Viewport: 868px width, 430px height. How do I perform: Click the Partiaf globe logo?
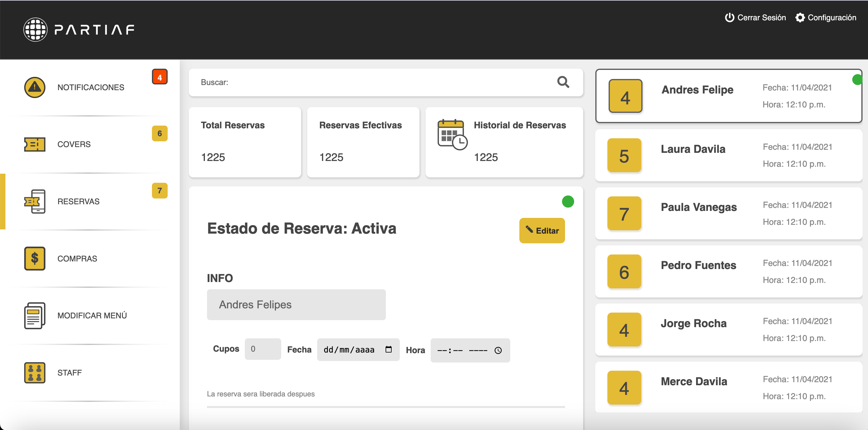35,30
